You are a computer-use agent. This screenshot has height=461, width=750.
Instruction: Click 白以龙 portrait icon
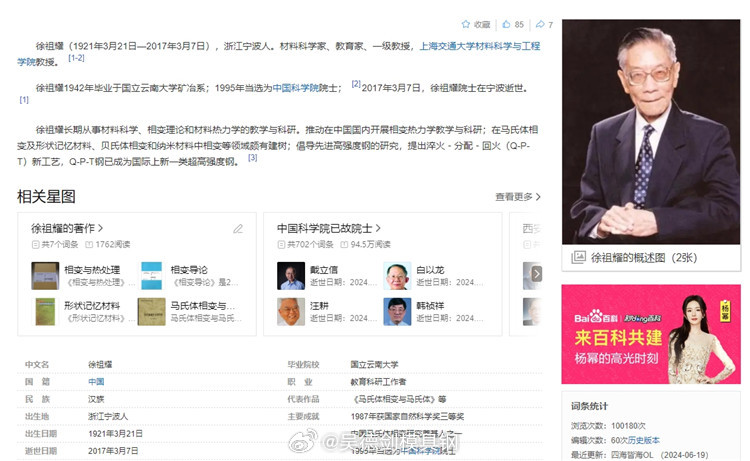coord(396,276)
